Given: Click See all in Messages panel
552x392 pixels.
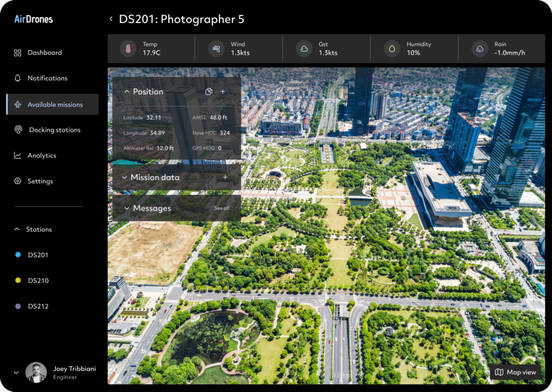Looking at the screenshot, I should [x=222, y=208].
